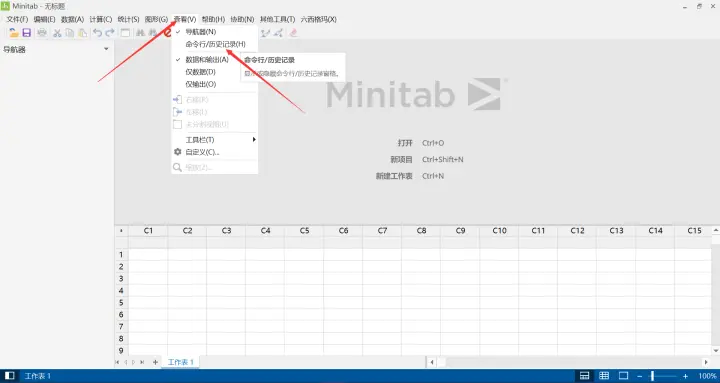Select the split data-and-output view icon in status bar

click(585, 376)
